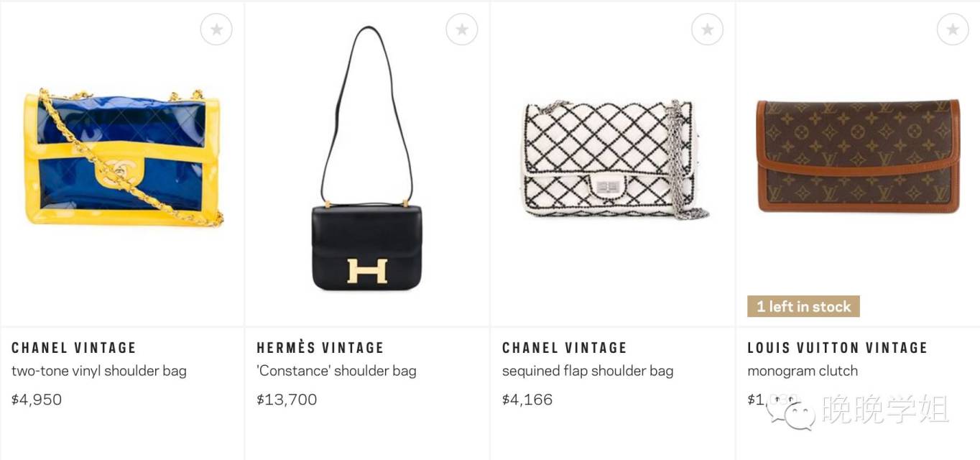Viewport: 980px width, 460px height.
Task: Wishlist the Chanel sequined flap bag
Action: pos(708,29)
